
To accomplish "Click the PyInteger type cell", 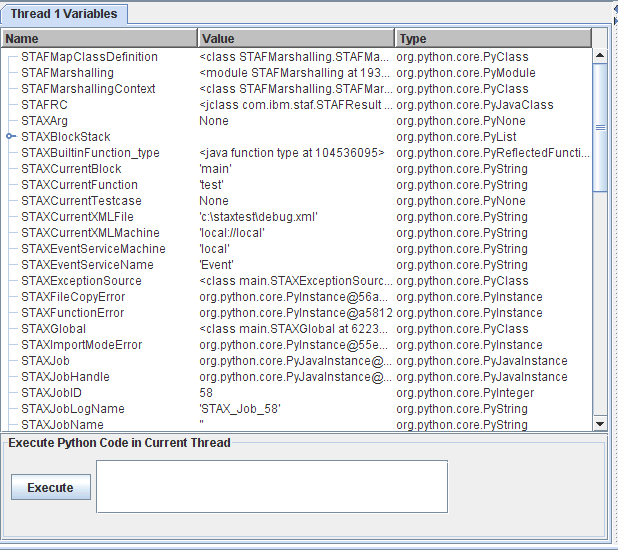I will [x=465, y=393].
